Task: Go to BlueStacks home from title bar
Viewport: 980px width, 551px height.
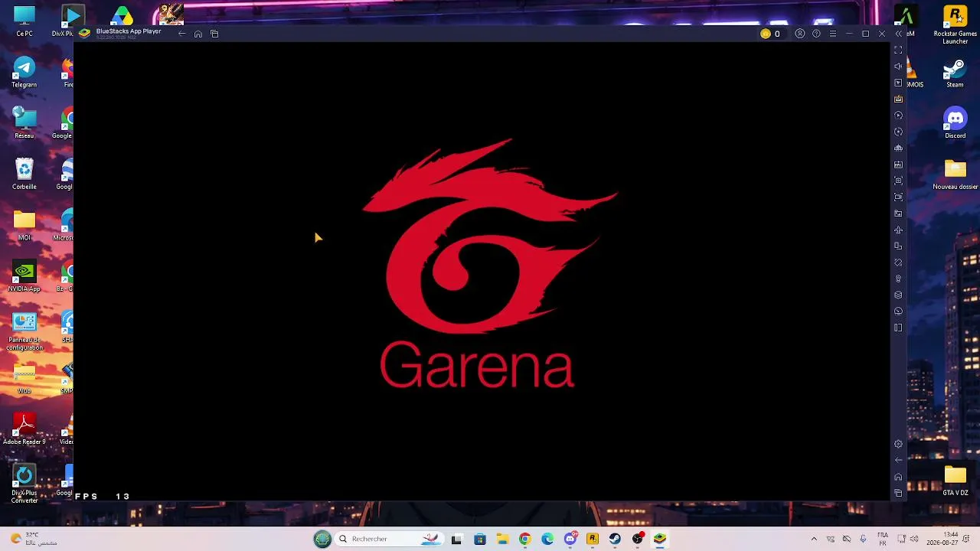Action: (198, 34)
